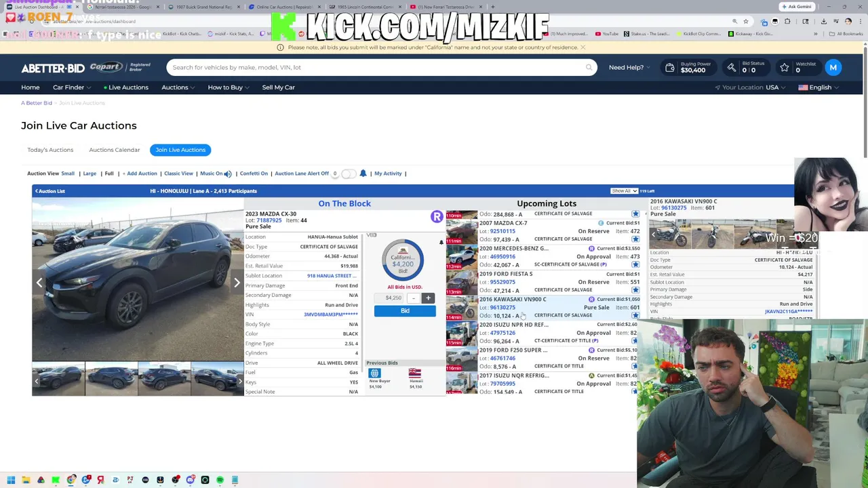Click the Add Auction link
This screenshot has height=488, width=868.
pyautogui.click(x=140, y=174)
